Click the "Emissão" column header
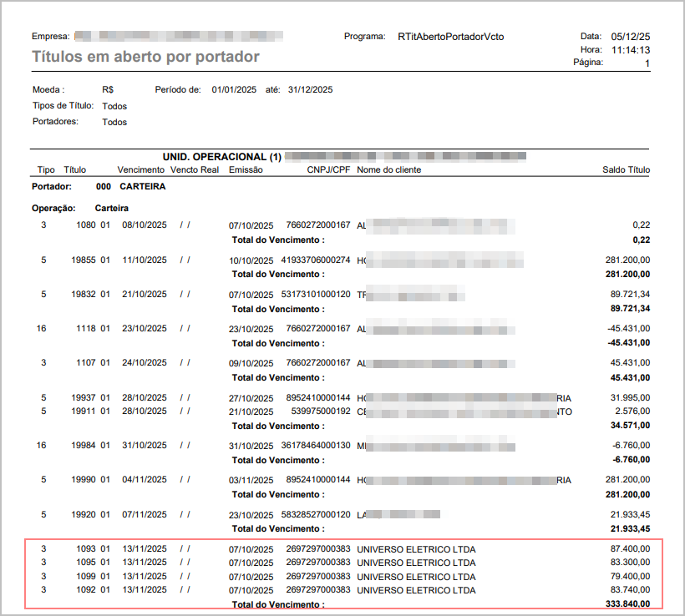 (246, 169)
